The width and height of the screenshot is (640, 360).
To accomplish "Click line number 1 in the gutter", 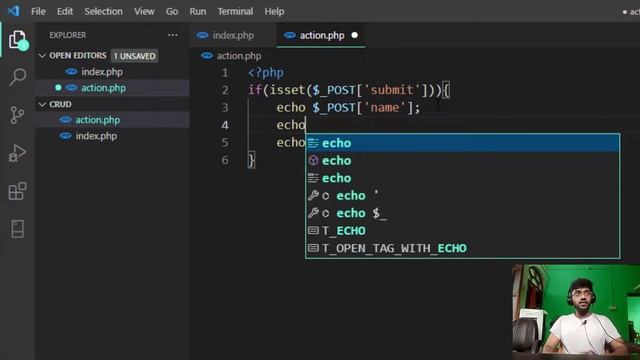I will (225, 73).
